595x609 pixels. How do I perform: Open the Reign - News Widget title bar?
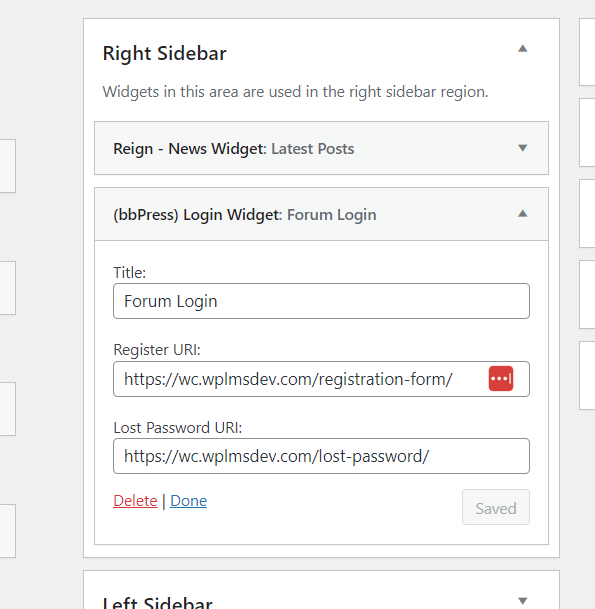(321, 148)
